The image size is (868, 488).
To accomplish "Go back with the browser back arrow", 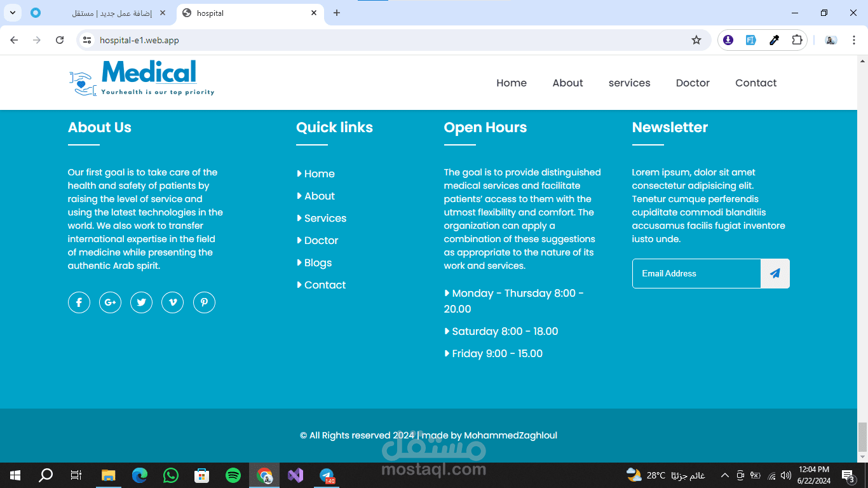I will (x=14, y=40).
